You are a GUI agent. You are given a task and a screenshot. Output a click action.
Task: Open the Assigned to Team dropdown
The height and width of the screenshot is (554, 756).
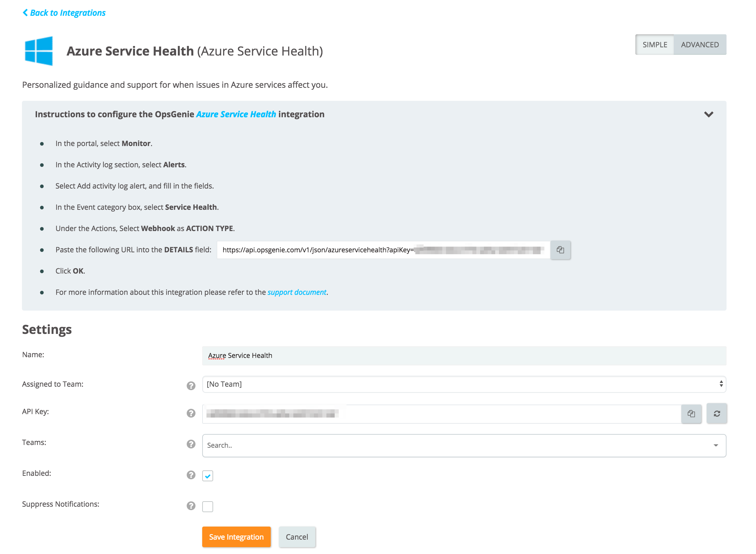point(464,384)
